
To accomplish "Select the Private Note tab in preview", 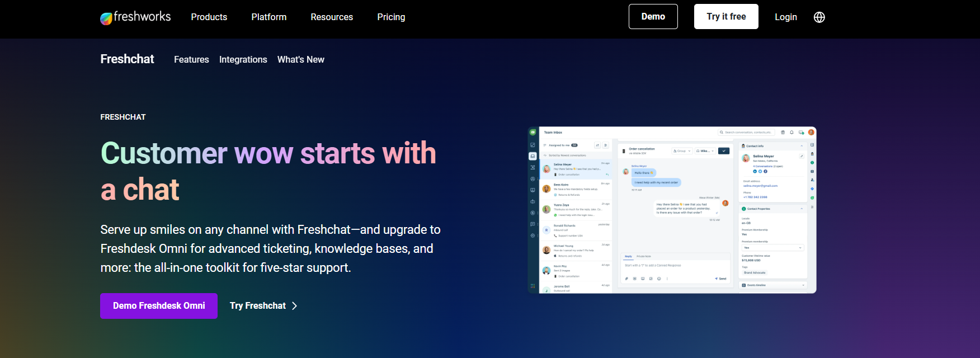I will [644, 256].
